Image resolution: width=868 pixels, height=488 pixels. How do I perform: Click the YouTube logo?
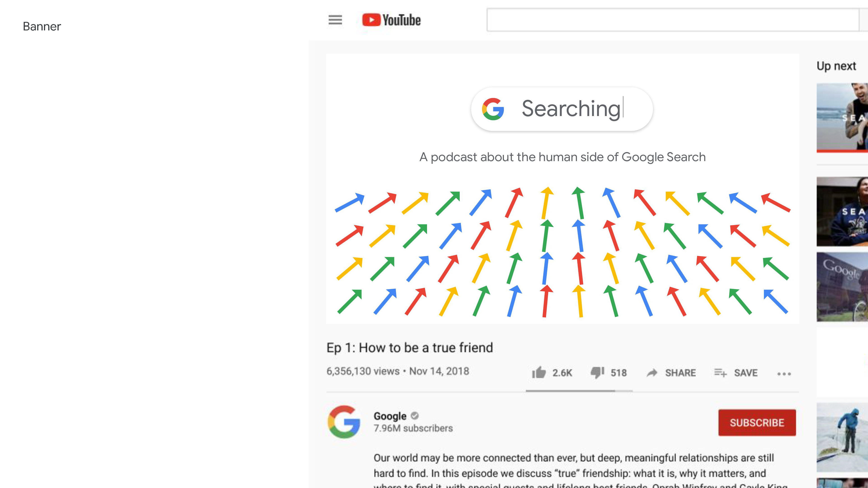pos(392,20)
